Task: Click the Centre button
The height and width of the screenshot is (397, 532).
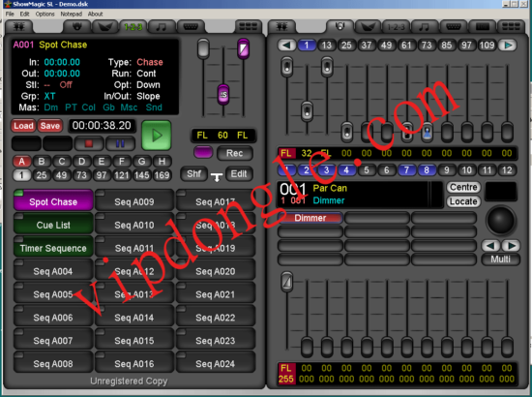Action: tap(463, 187)
